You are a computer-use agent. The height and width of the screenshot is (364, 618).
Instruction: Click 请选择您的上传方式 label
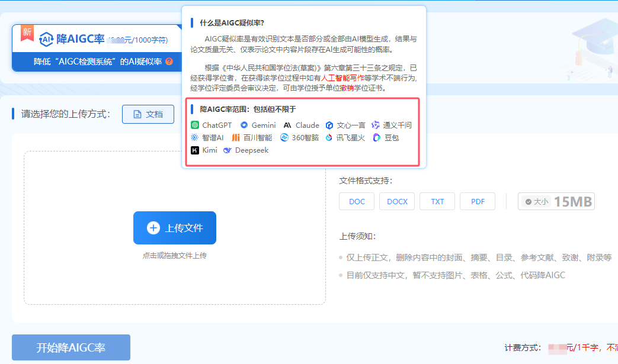(x=65, y=114)
